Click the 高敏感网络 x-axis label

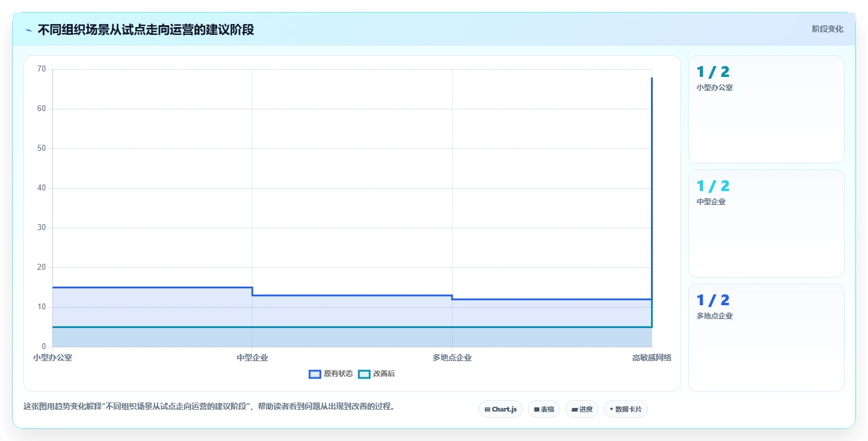coord(652,357)
